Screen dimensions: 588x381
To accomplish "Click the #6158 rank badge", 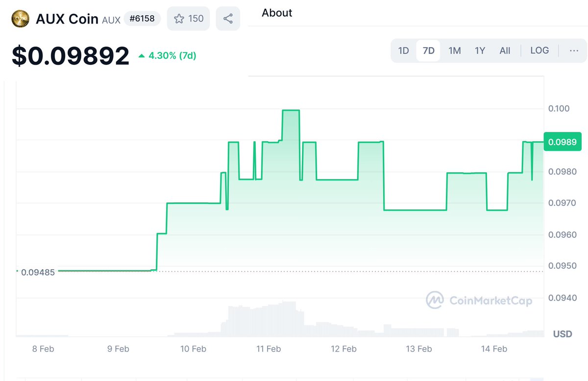I will click(143, 19).
